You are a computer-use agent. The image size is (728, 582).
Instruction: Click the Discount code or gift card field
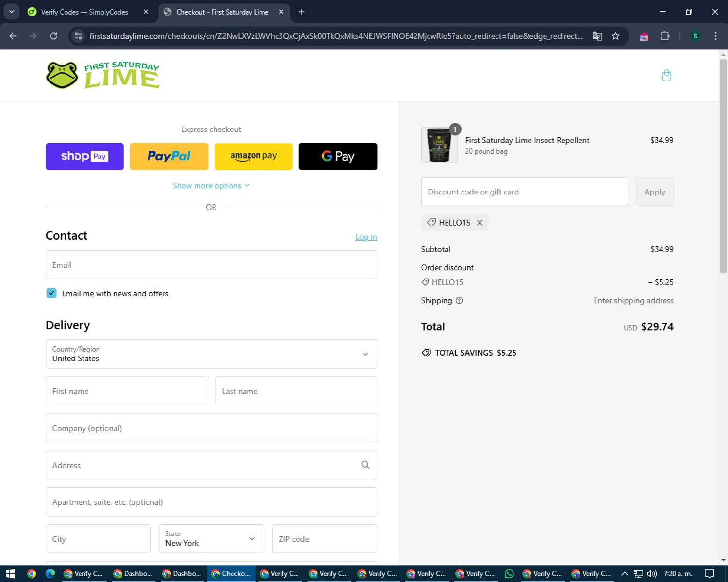click(x=524, y=192)
